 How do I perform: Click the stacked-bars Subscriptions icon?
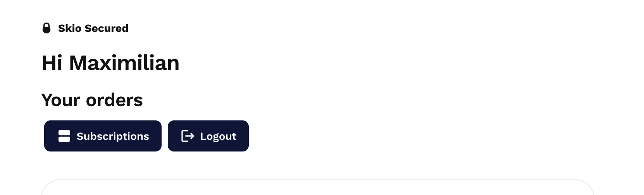point(64,136)
